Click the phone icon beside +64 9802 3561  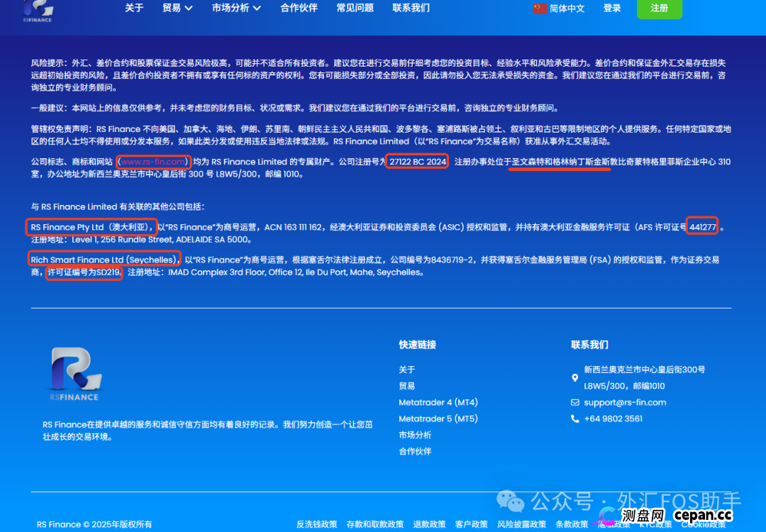(x=575, y=419)
